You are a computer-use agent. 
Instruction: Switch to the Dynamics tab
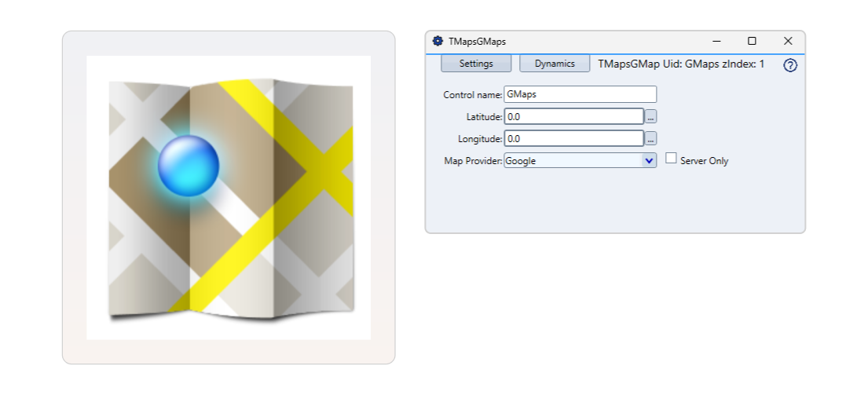coord(555,64)
